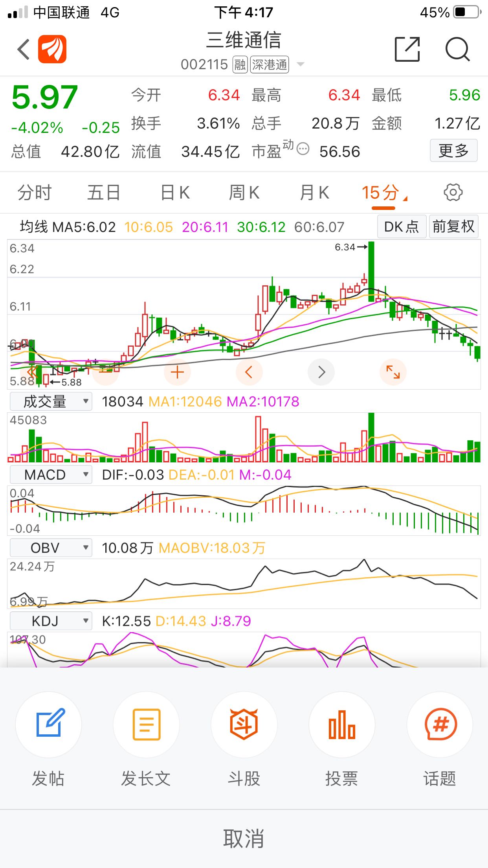Image resolution: width=488 pixels, height=868 pixels.
Task: Open the MACD indicator dropdown
Action: point(51,475)
